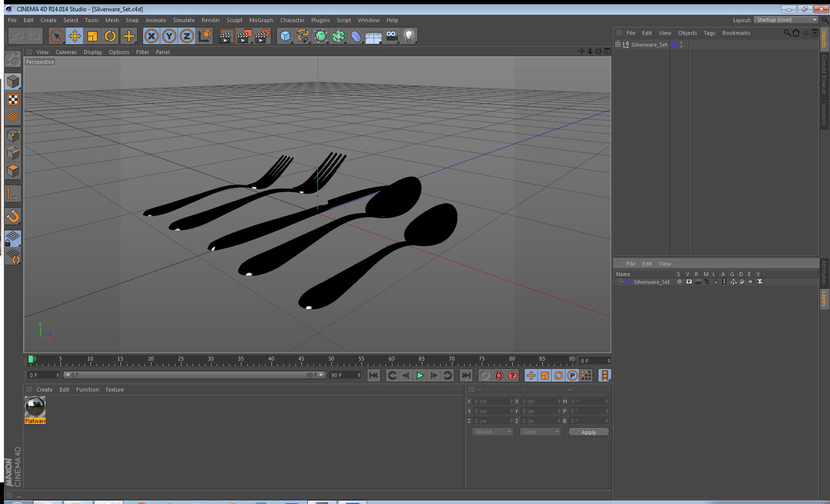Image resolution: width=830 pixels, height=504 pixels.
Task: Open the Sculpt menu
Action: (235, 20)
